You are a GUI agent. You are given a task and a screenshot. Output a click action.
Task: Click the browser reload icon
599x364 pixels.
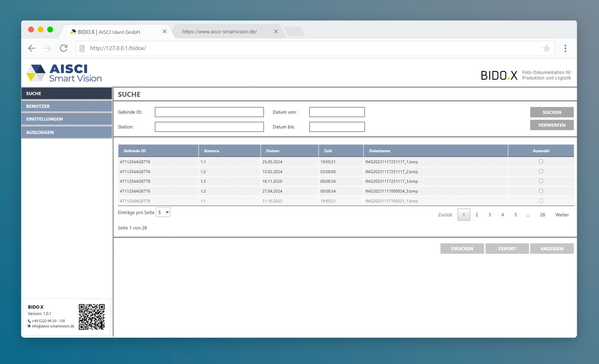[63, 48]
